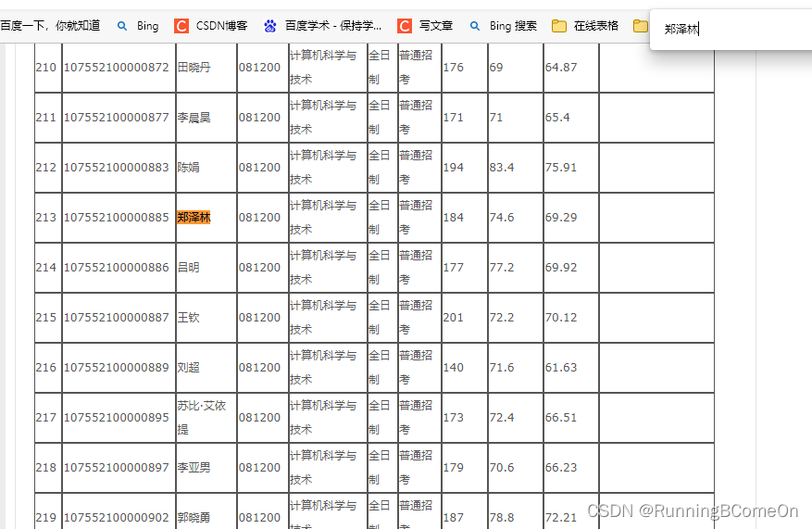Select score 61.63 in row 216

click(x=561, y=368)
